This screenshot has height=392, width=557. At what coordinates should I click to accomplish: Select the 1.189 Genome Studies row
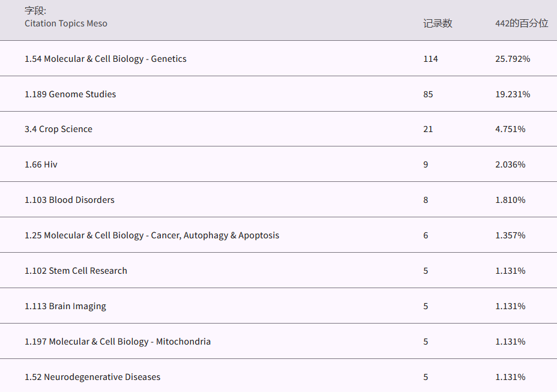pyautogui.click(x=70, y=94)
